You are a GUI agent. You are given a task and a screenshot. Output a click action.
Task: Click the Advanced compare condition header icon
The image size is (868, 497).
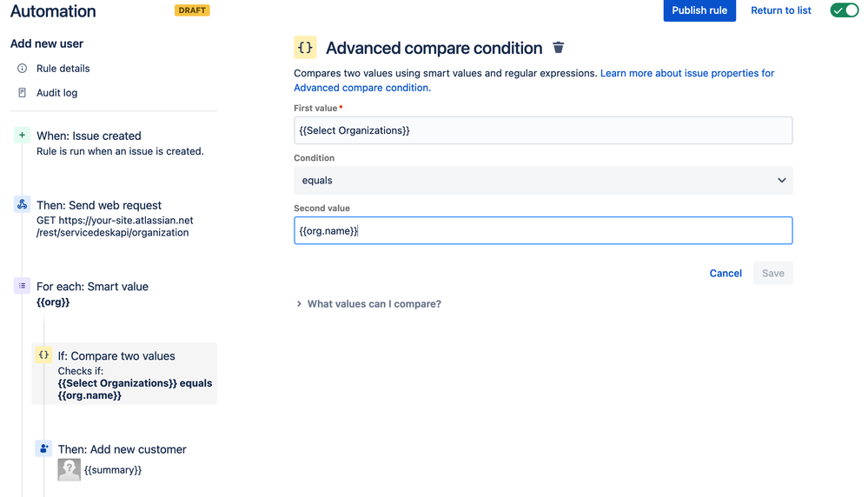point(305,48)
